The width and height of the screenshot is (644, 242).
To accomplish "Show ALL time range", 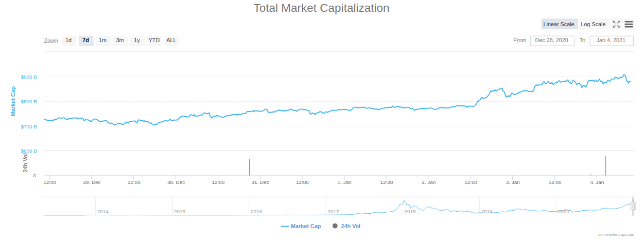I will click(x=171, y=40).
